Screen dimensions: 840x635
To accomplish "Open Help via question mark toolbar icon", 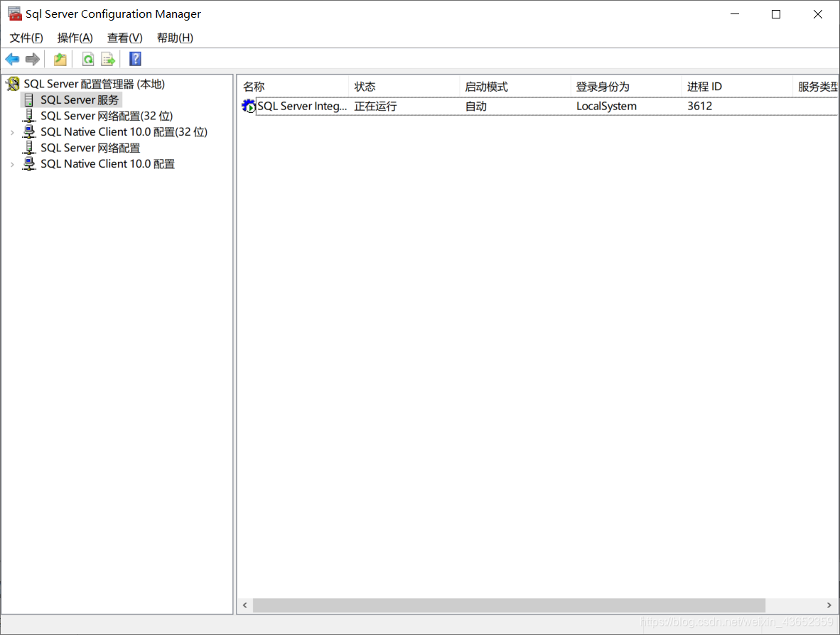I will coord(136,59).
